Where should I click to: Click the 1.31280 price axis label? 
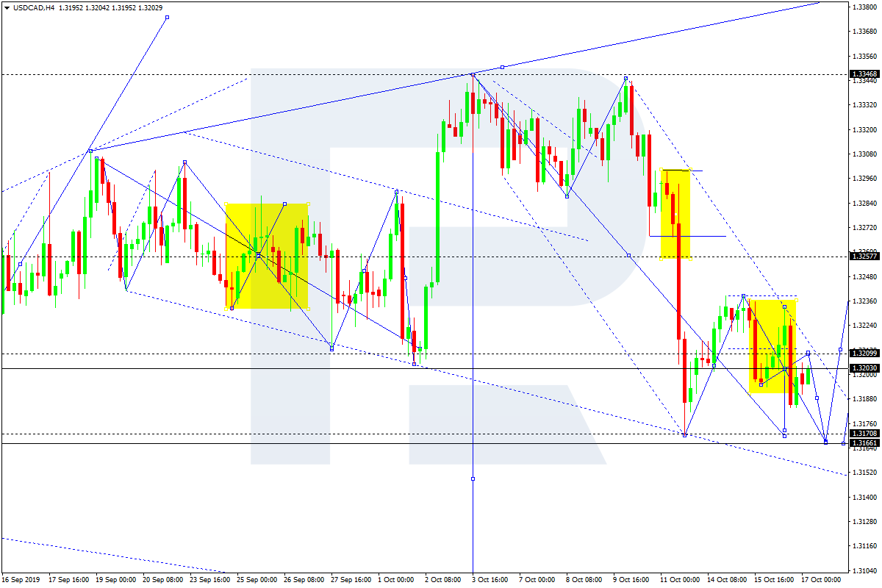[864, 522]
